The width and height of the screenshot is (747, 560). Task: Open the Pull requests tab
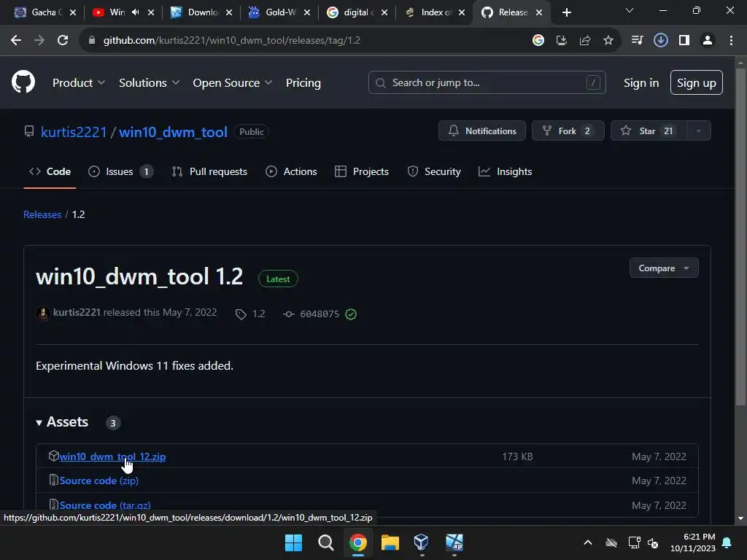pyautogui.click(x=209, y=171)
